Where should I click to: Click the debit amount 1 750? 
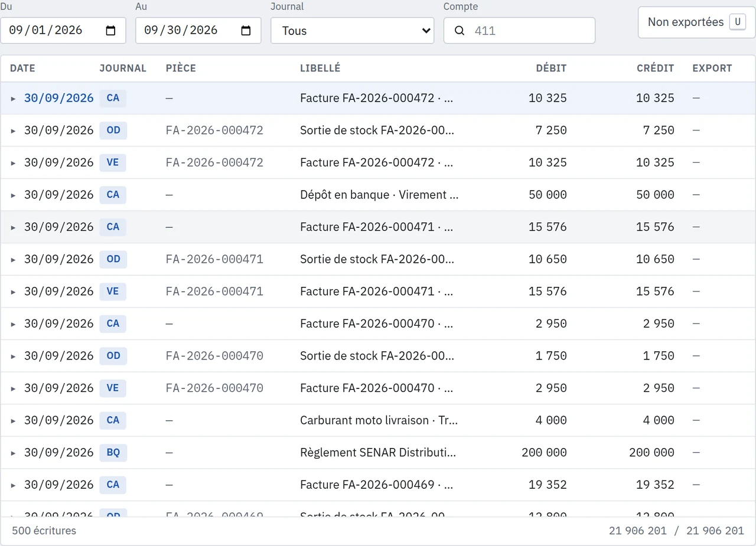(x=551, y=356)
